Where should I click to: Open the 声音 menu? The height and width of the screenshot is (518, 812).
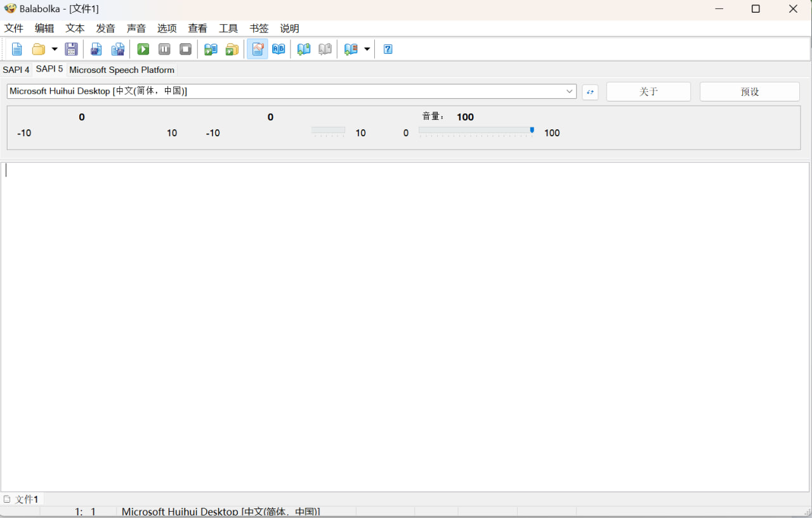[x=136, y=29]
